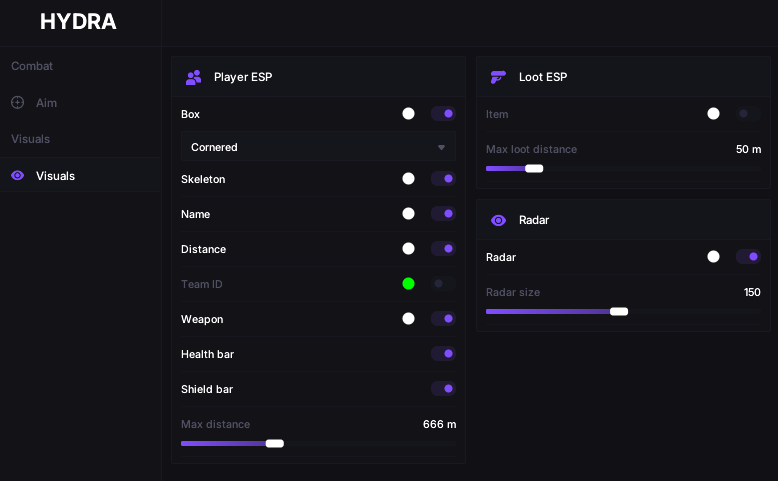This screenshot has width=778, height=481.
Task: Open the green Team ID color swatch
Action: point(408,284)
